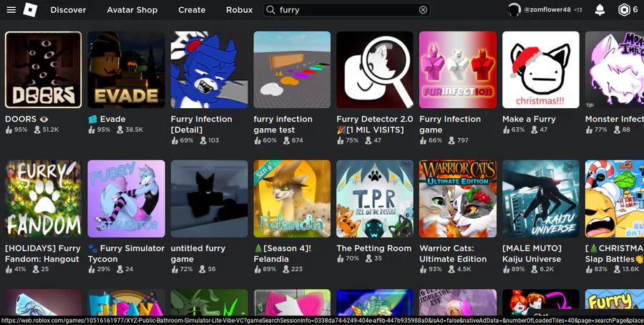Click the Evade 38.5K player count
644x325 pixels.
tap(130, 130)
